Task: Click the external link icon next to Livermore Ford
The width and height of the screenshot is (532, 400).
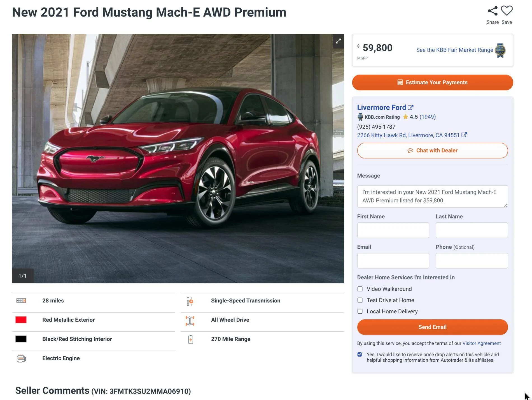Action: [x=410, y=107]
